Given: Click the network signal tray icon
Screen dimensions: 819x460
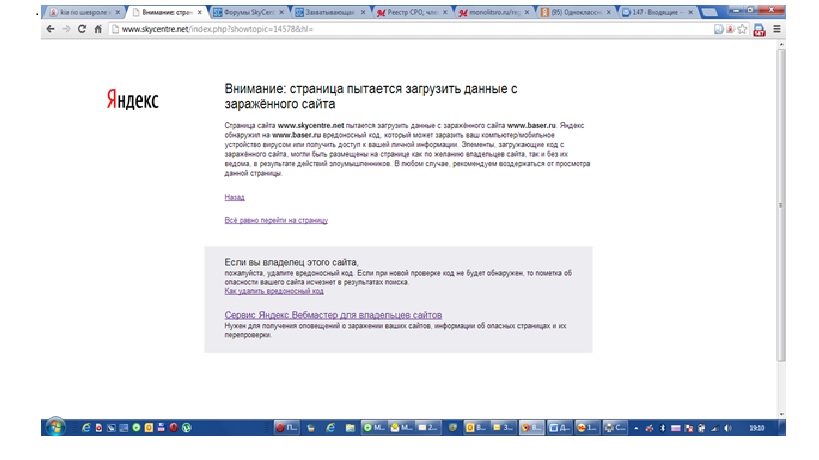Looking at the screenshot, I should tap(715, 428).
